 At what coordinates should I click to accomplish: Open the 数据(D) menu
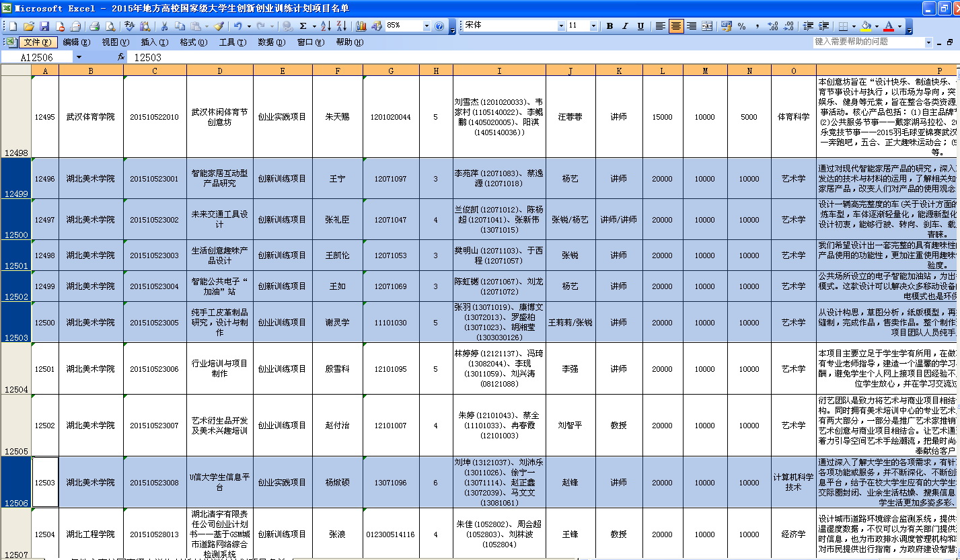(x=271, y=42)
